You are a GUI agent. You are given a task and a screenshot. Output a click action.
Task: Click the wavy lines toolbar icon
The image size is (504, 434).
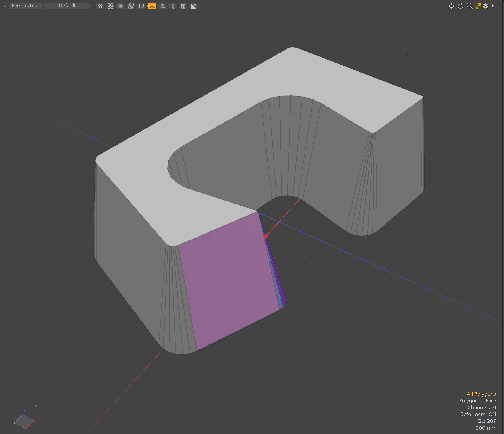[x=131, y=6]
